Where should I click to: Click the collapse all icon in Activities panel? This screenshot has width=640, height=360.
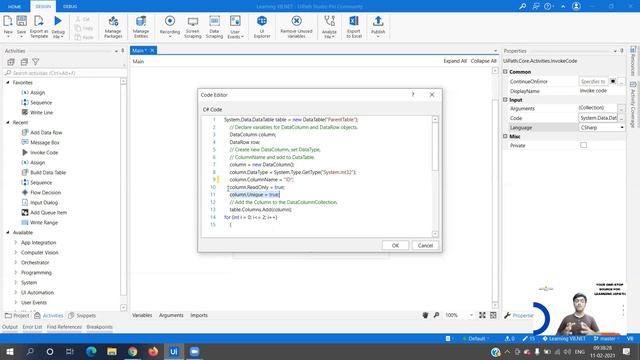[x=24, y=62]
